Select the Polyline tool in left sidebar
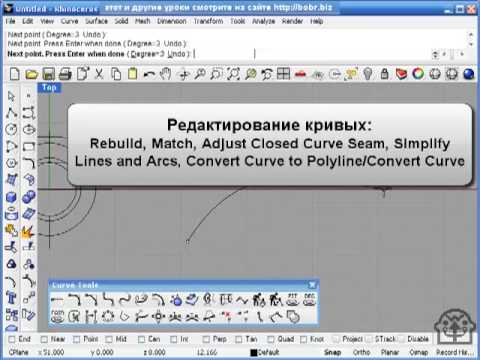This screenshot has height=360, width=480. click(12, 113)
